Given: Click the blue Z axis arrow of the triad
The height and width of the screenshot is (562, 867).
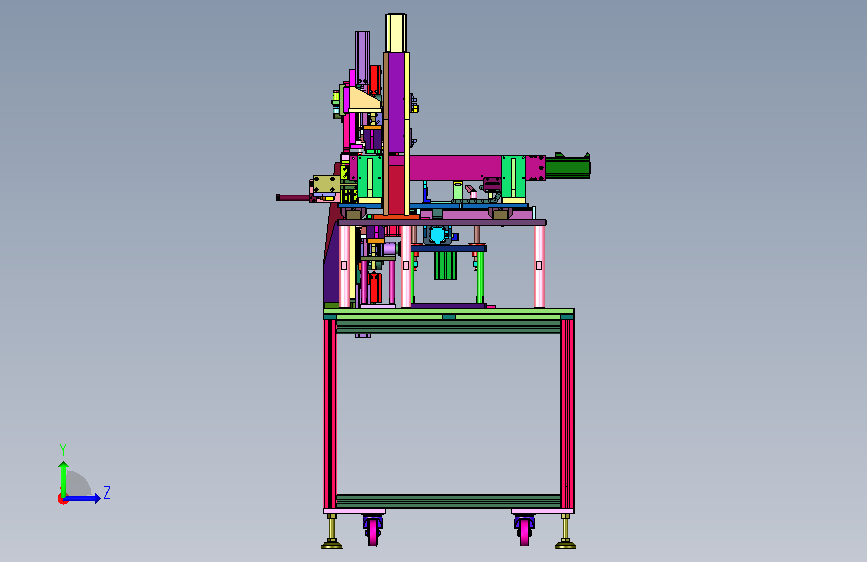Looking at the screenshot, I should point(83,498).
